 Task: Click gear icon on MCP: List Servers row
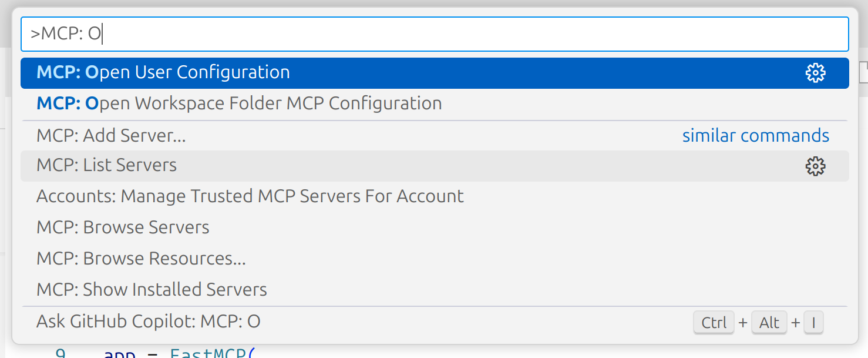coord(815,166)
